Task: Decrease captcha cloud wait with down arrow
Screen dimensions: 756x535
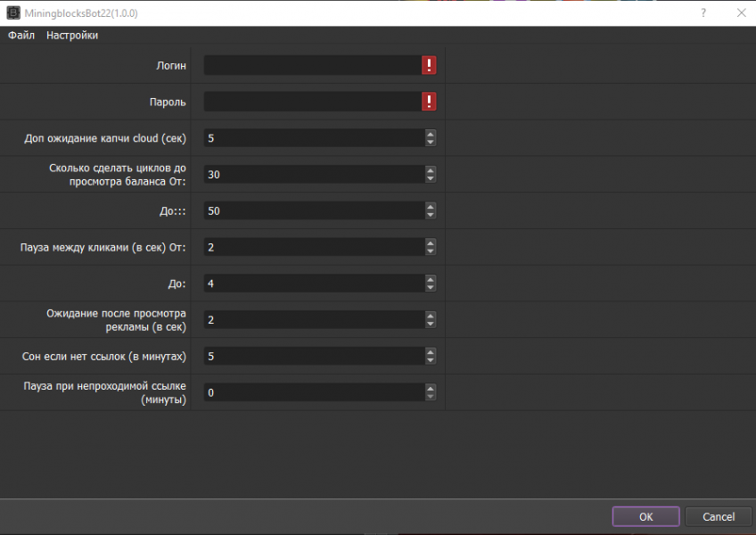Action: [x=430, y=142]
